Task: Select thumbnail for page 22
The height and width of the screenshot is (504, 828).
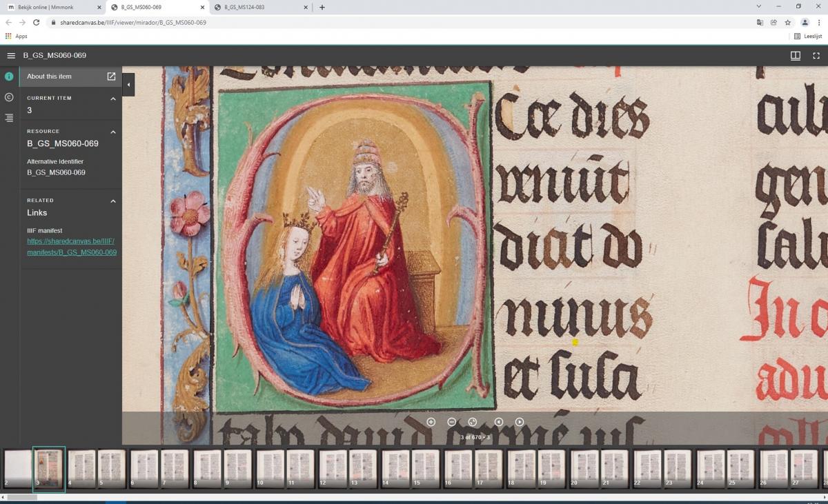Action: pos(647,468)
